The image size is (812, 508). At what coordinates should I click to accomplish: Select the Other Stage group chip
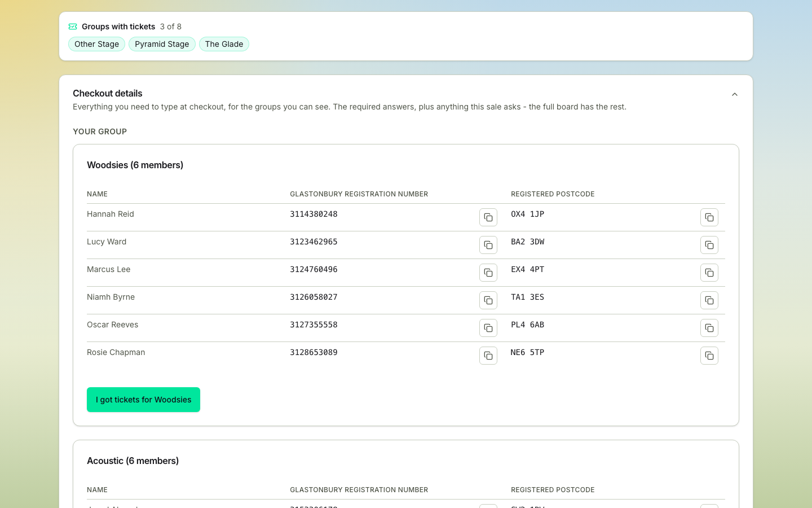[96, 44]
